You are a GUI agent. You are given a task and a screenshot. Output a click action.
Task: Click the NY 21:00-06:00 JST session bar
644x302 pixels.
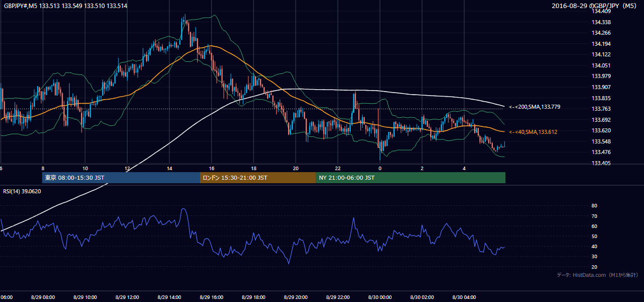pyautogui.click(x=411, y=178)
